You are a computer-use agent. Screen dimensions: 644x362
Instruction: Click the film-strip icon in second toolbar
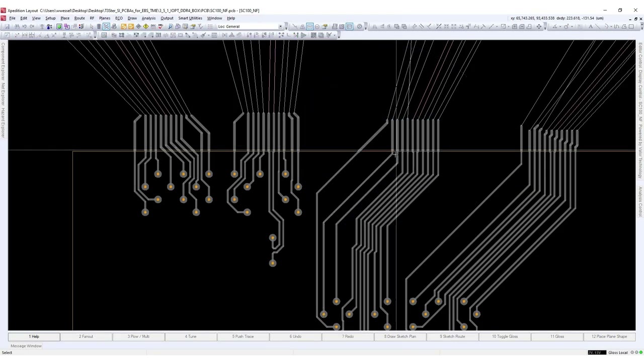[313, 35]
